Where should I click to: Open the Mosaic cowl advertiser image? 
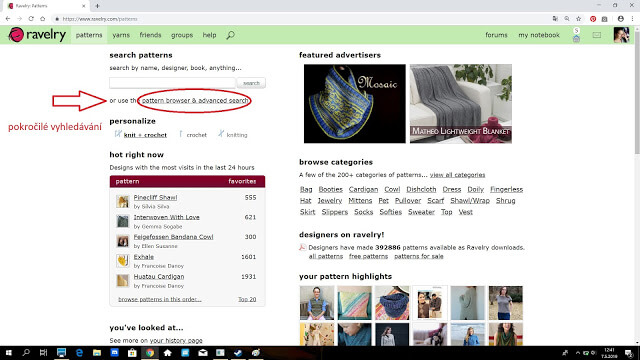[355, 104]
